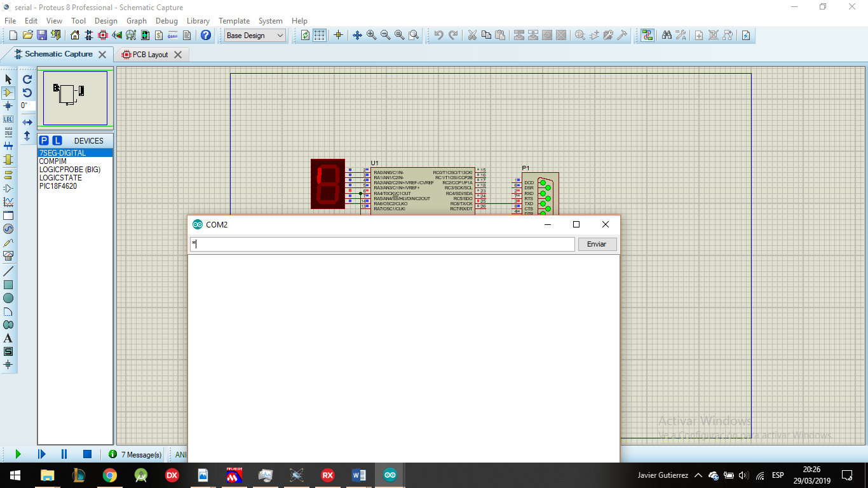Image resolution: width=868 pixels, height=488 pixels.
Task: Expand the Base Design variant dropdown
Action: click(x=255, y=36)
